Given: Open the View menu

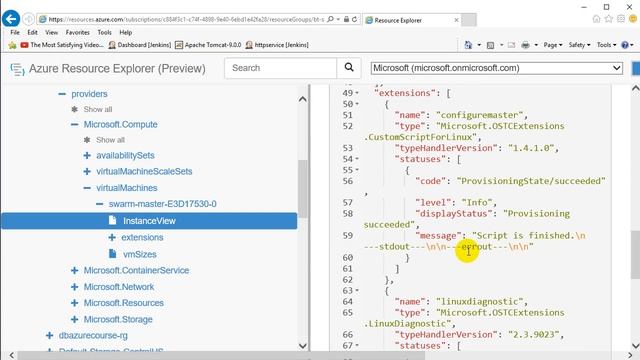Looking at the screenshot, I should pos(51,32).
